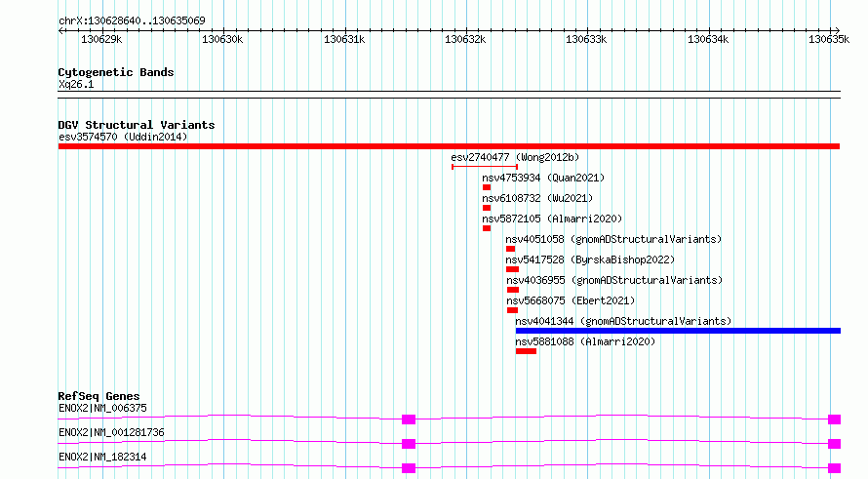Screen dimensions: 868x479
Task: Click the ENOX2|NM_006375 transcript label
Action: click(102, 409)
